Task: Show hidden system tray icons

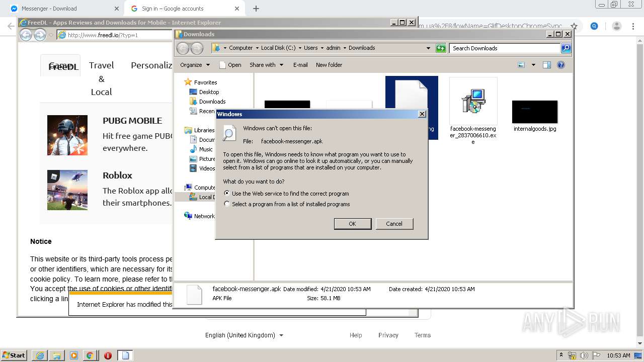Action: click(x=561, y=355)
